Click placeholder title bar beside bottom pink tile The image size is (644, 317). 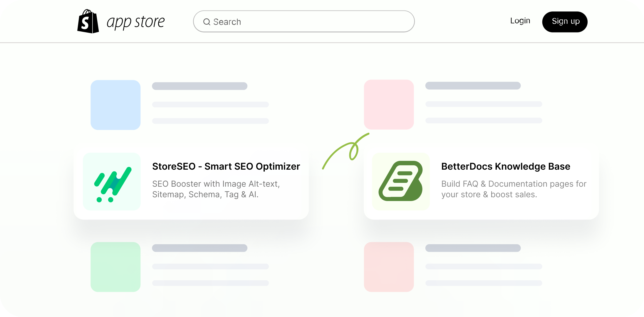coord(473,248)
